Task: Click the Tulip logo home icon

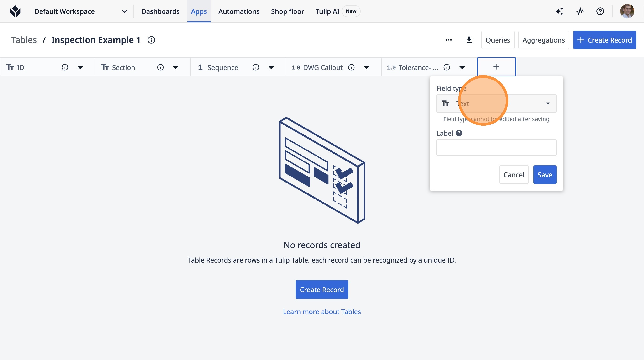Action: click(x=15, y=11)
